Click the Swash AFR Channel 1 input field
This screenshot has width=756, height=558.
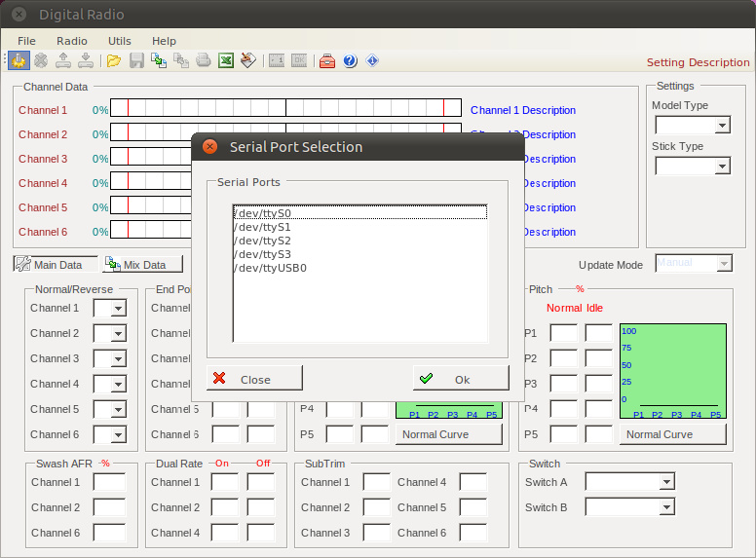[109, 482]
